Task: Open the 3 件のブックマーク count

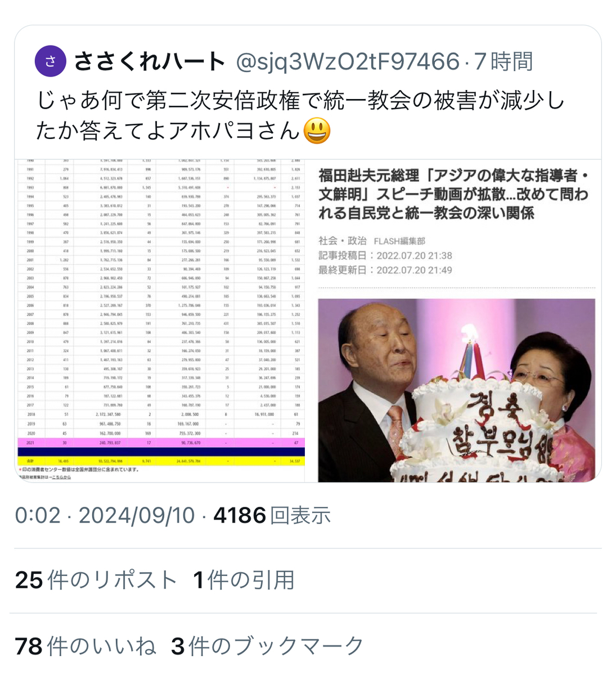Action: [x=267, y=646]
